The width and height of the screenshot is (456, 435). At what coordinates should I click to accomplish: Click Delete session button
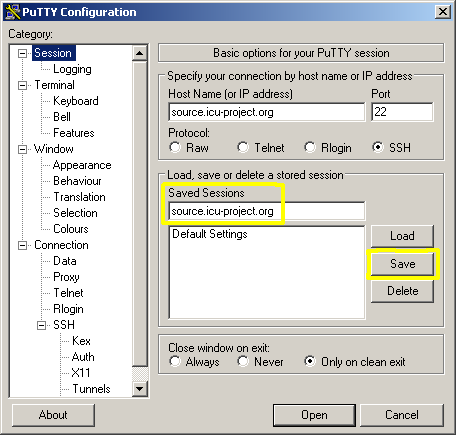(402, 291)
